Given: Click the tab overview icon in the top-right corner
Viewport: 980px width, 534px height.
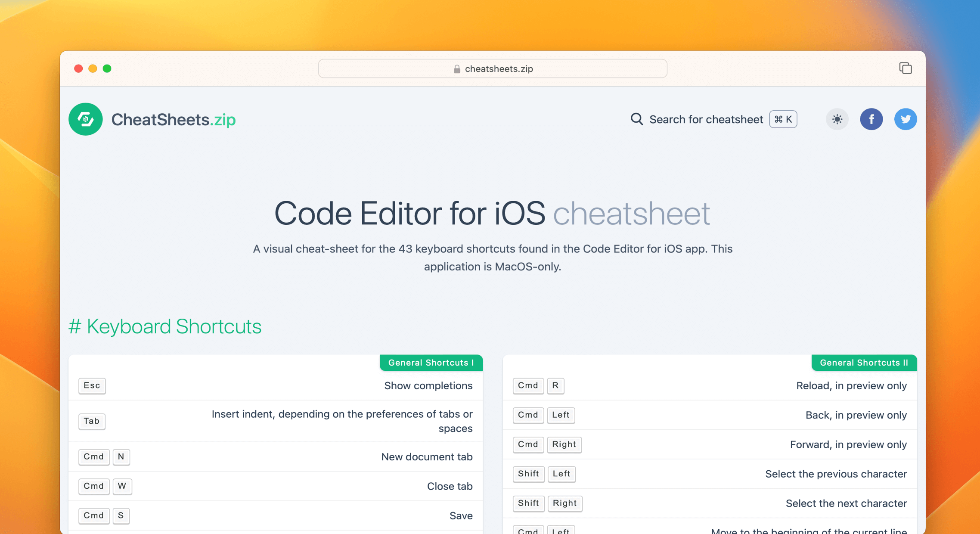Looking at the screenshot, I should (905, 68).
